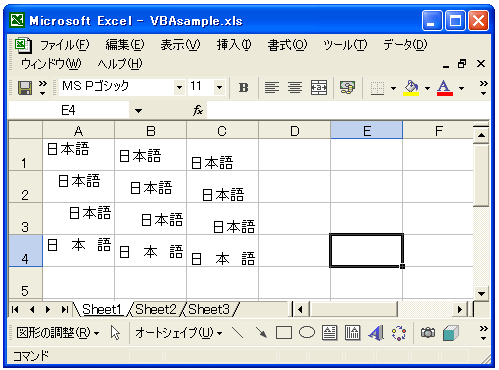Screen dimensions: 499x370
Task: Click next sheet tab arrow
Action: pos(48,310)
